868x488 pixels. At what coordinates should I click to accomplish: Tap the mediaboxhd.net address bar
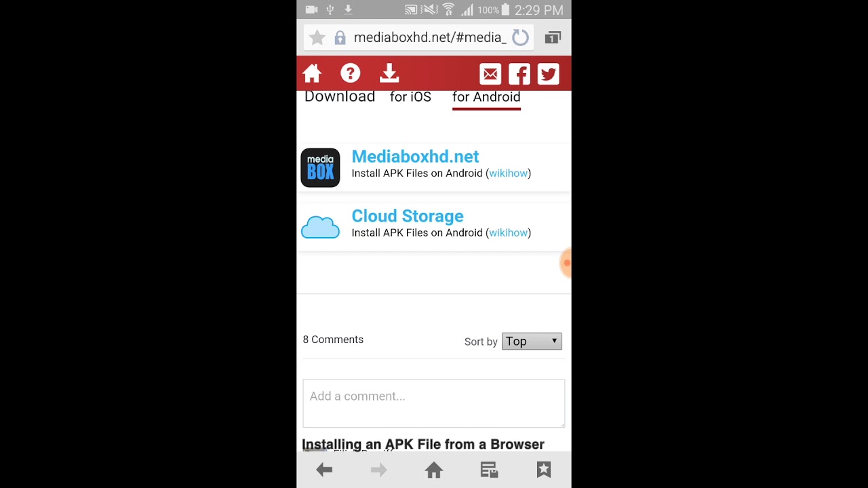(430, 38)
